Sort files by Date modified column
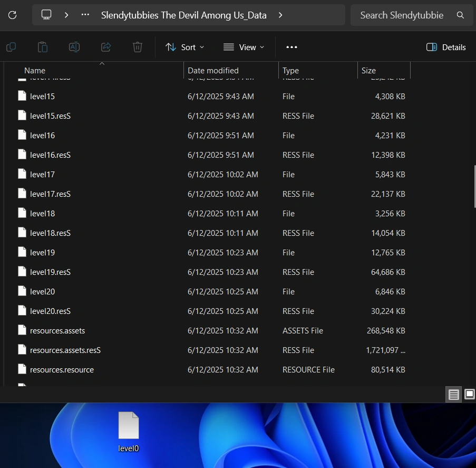 [x=213, y=71]
